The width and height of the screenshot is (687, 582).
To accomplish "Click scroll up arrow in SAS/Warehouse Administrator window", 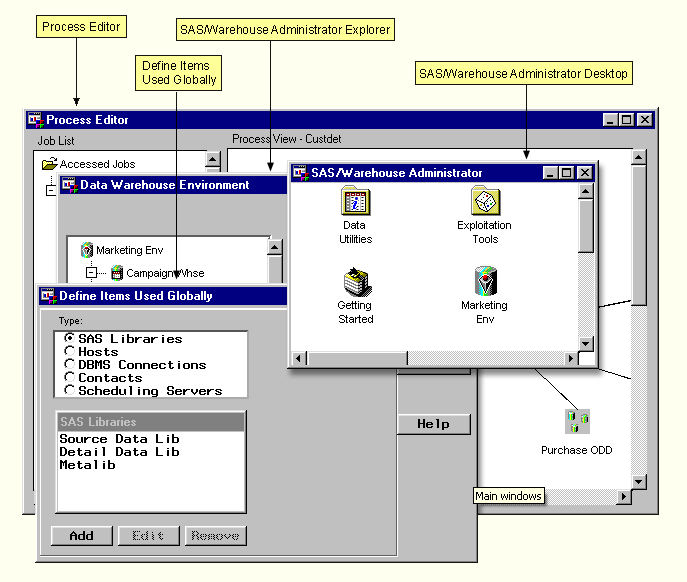I will click(x=586, y=191).
